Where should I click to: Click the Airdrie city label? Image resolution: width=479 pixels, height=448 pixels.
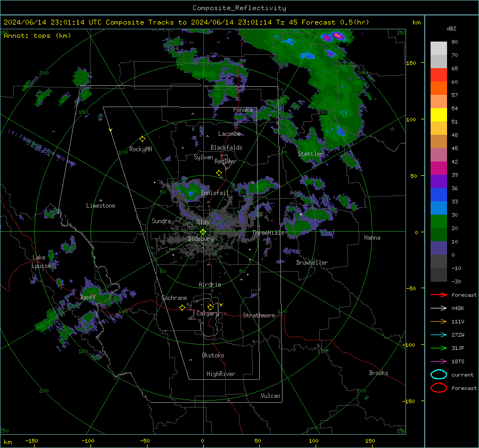tap(210, 284)
